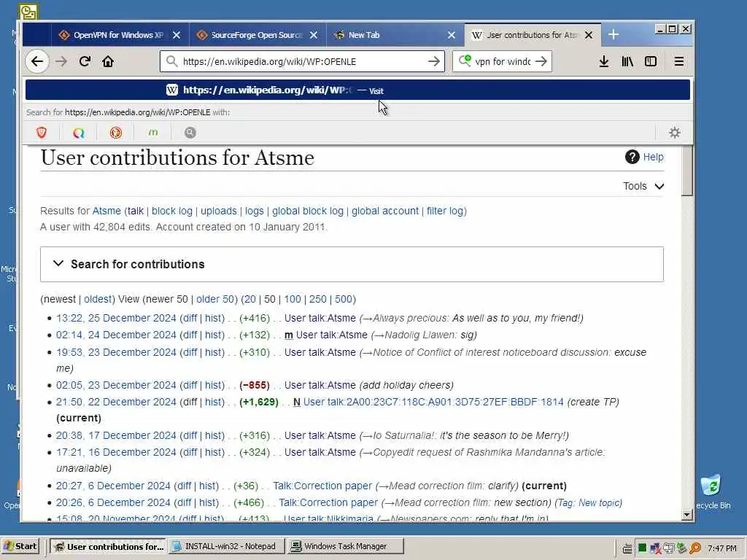Click the 'vpn for windo' search box
747x560 pixels.
(x=503, y=61)
